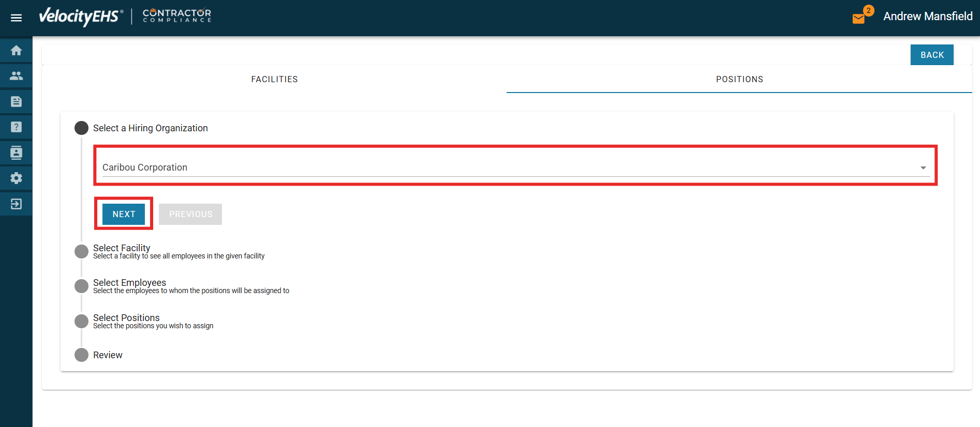Open the settings gear icon

pos(16,178)
